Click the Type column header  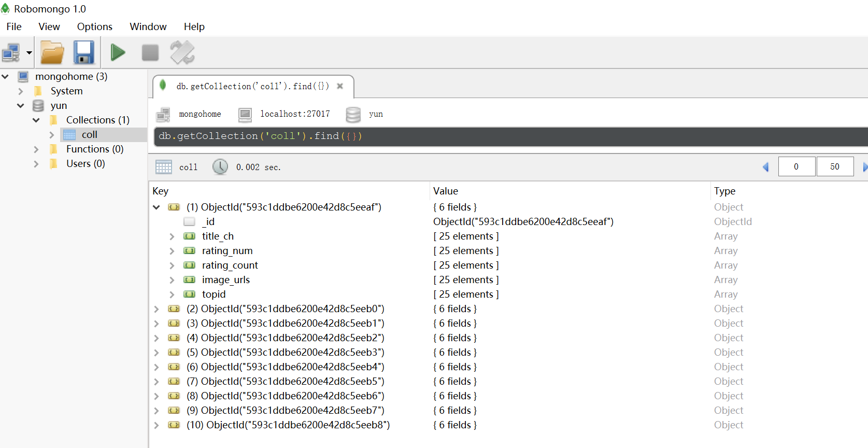click(x=790, y=191)
